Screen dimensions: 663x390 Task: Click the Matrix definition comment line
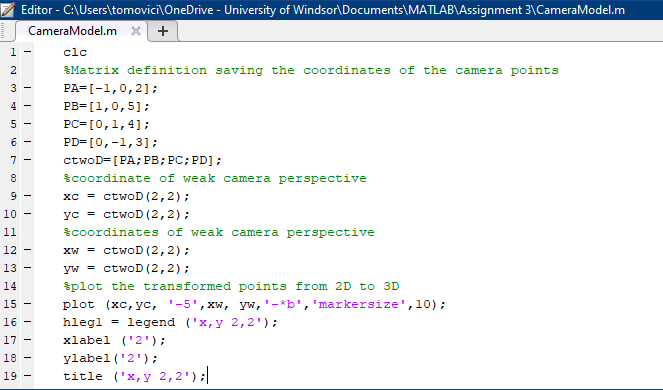click(311, 70)
